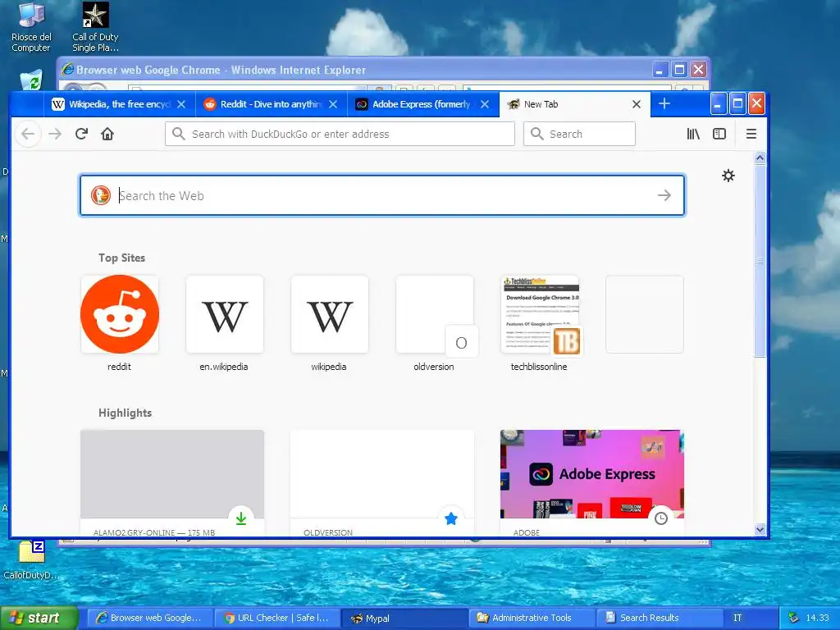Show the sidebar panel
840x630 pixels.
coord(719,134)
